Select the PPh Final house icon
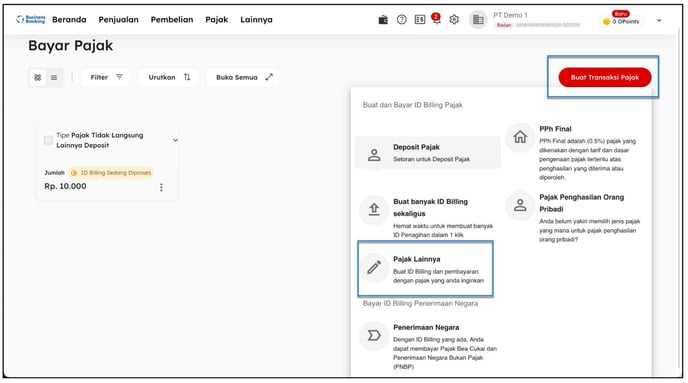688x383 pixels. [x=520, y=137]
